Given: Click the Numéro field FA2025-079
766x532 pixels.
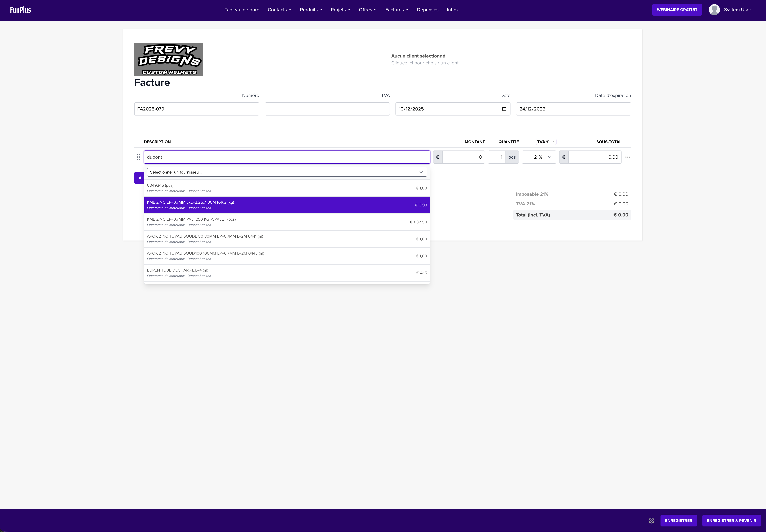Looking at the screenshot, I should 196,109.
